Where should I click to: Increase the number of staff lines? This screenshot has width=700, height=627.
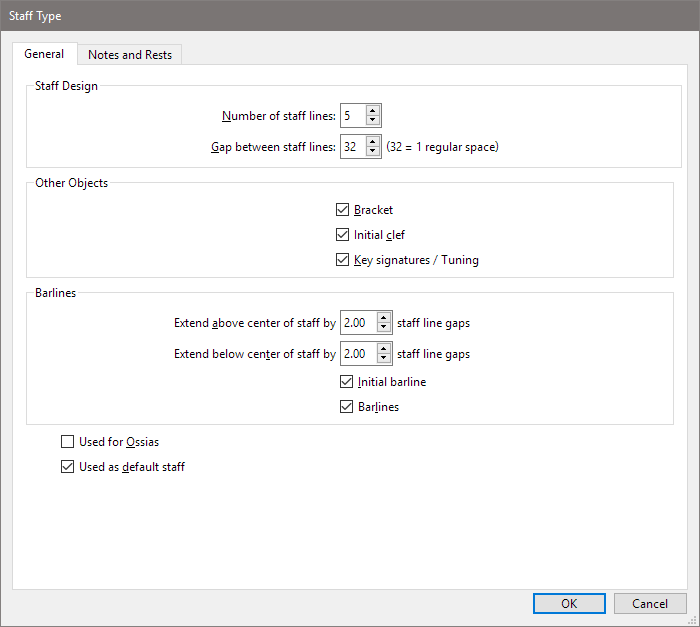coord(373,111)
